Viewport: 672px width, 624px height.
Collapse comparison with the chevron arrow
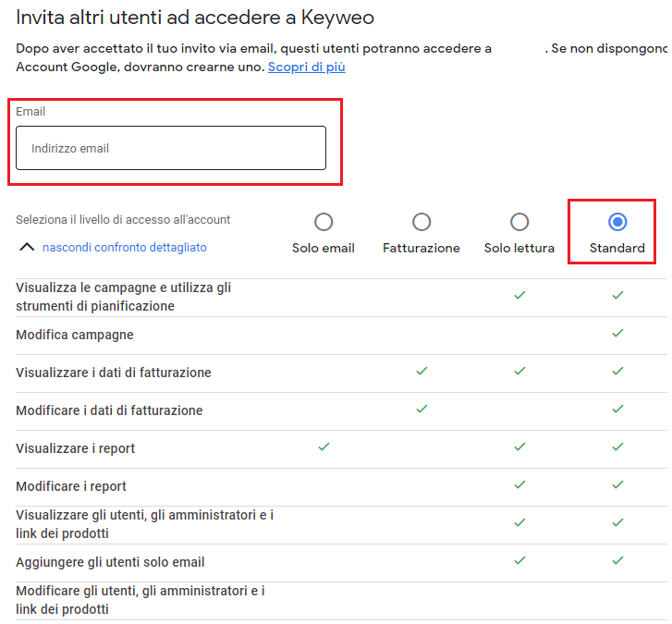pos(27,247)
